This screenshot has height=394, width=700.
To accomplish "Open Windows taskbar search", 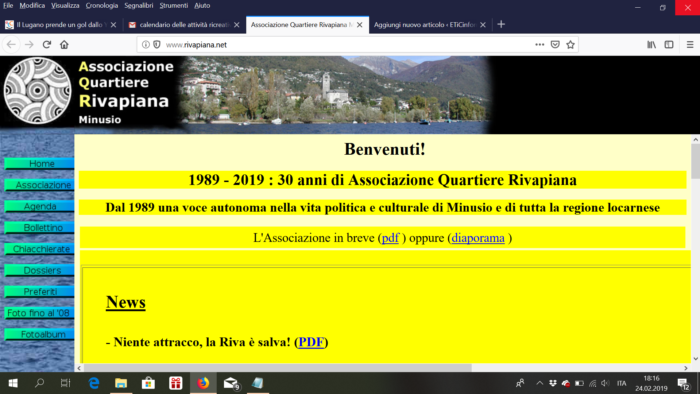I will (x=39, y=383).
